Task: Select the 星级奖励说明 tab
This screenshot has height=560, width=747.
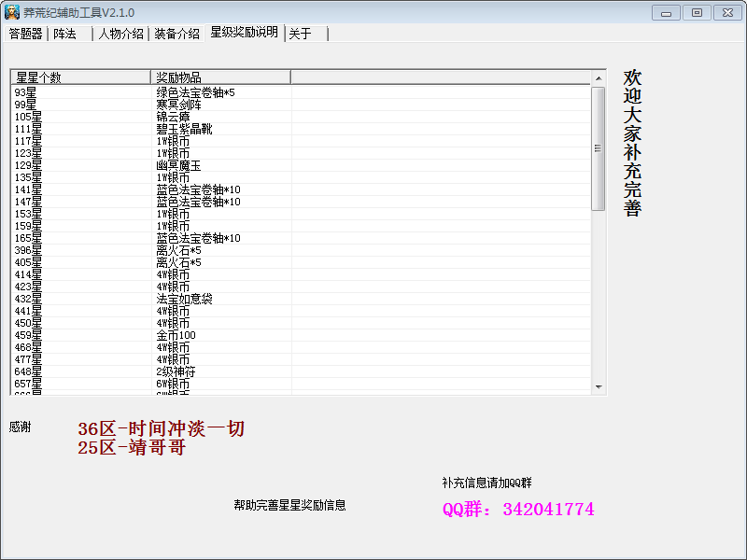Action: tap(244, 33)
